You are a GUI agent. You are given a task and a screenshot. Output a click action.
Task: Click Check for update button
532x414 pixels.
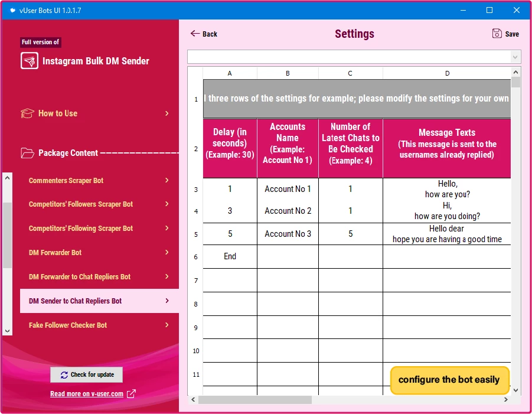(x=87, y=374)
